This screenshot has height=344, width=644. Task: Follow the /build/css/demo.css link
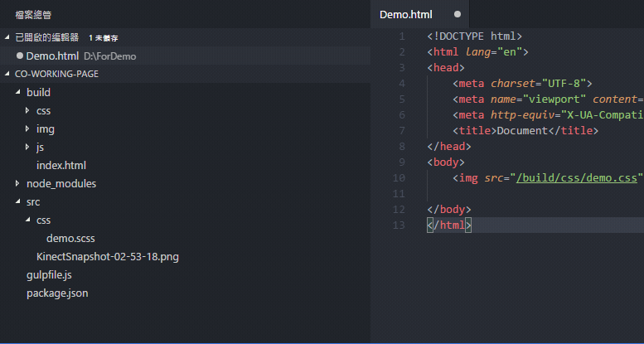pos(577,178)
